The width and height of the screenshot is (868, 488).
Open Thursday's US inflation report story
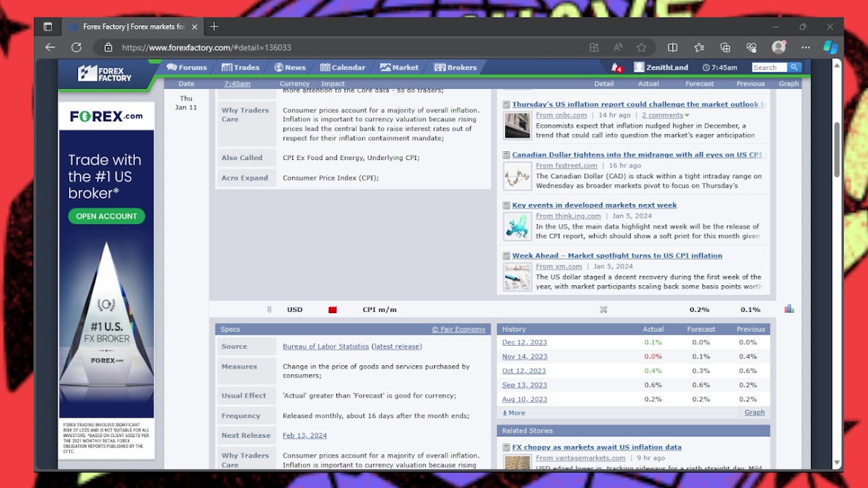pos(639,104)
